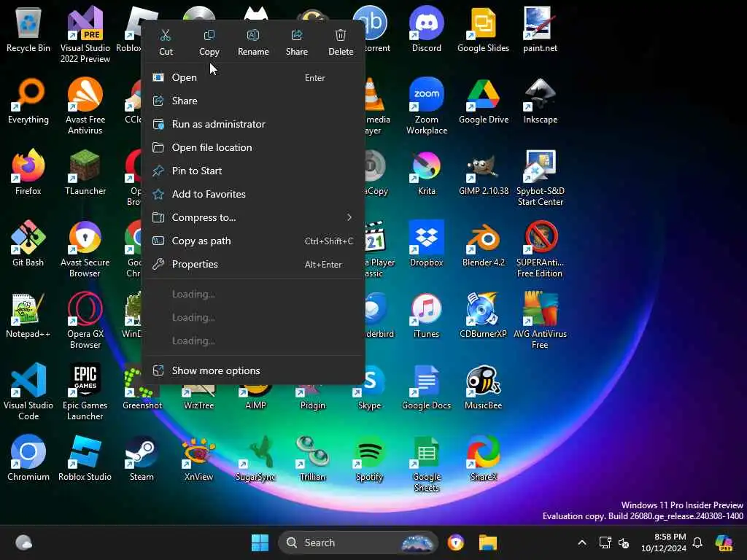
Task: Open the Windows Start button
Action: coord(260,542)
